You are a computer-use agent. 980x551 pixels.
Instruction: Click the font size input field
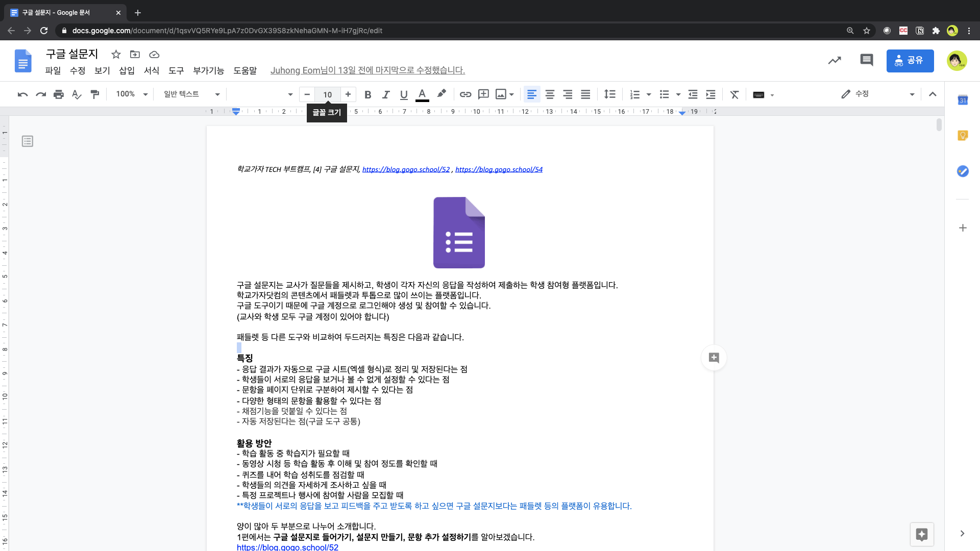(327, 94)
